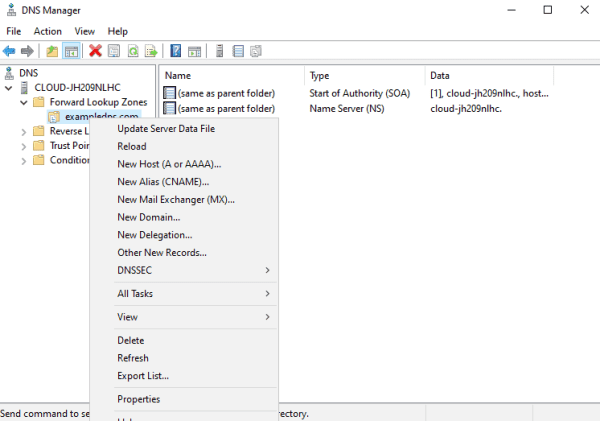Click the New Server toolbar icon
Viewport: 600px width, 421px height.
click(x=219, y=51)
